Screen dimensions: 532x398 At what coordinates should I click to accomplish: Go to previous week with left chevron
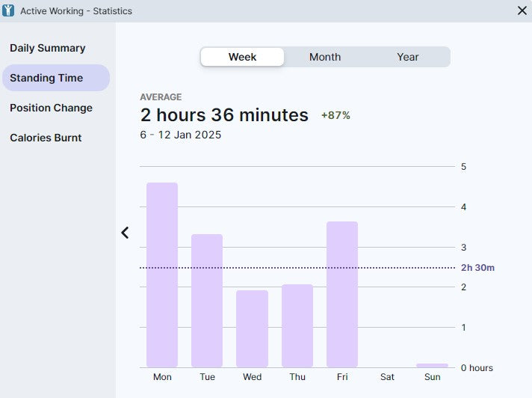[x=125, y=233]
